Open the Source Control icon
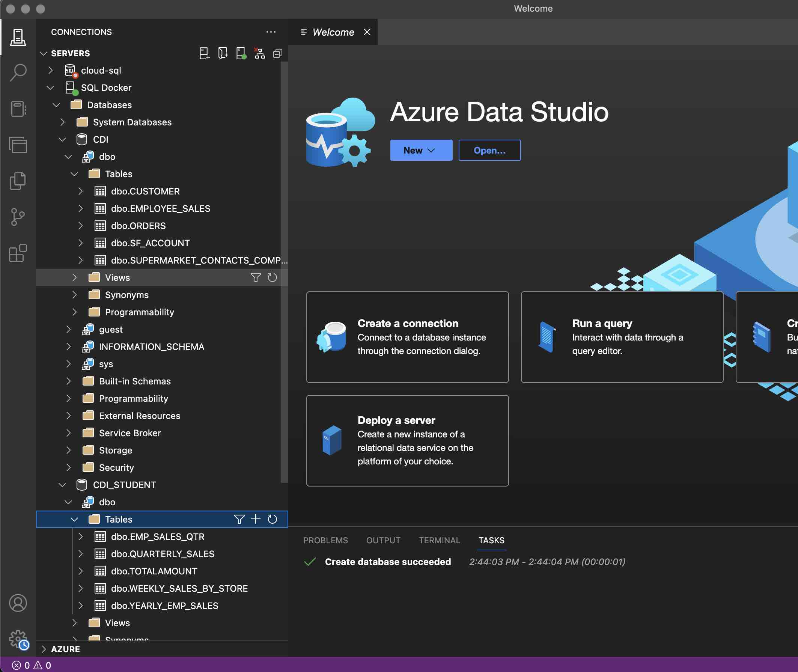The height and width of the screenshot is (672, 798). pos(18,217)
